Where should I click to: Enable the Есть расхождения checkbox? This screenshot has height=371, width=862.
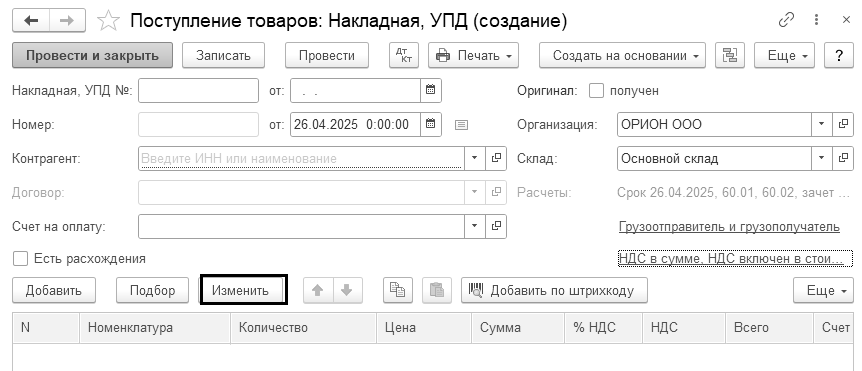coord(20,259)
